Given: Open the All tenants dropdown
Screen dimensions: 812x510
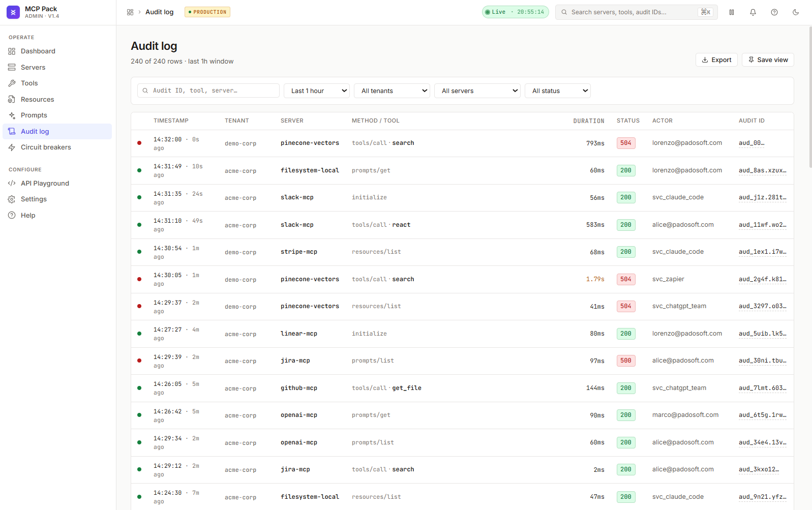Looking at the screenshot, I should [x=392, y=91].
